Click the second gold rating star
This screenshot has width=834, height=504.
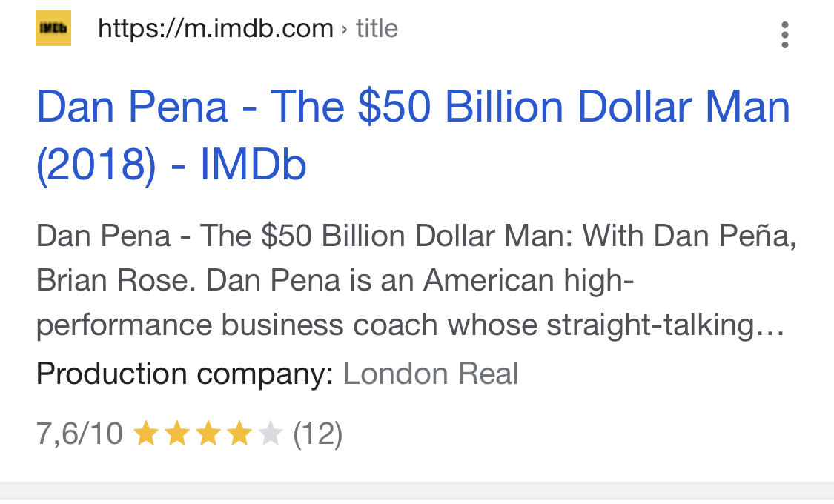(176, 434)
